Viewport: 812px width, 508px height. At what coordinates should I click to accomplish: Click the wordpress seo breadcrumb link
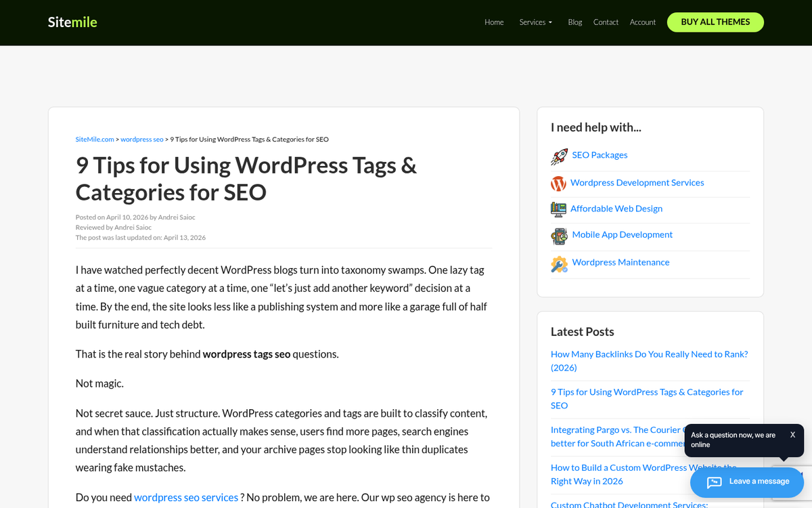pos(141,139)
